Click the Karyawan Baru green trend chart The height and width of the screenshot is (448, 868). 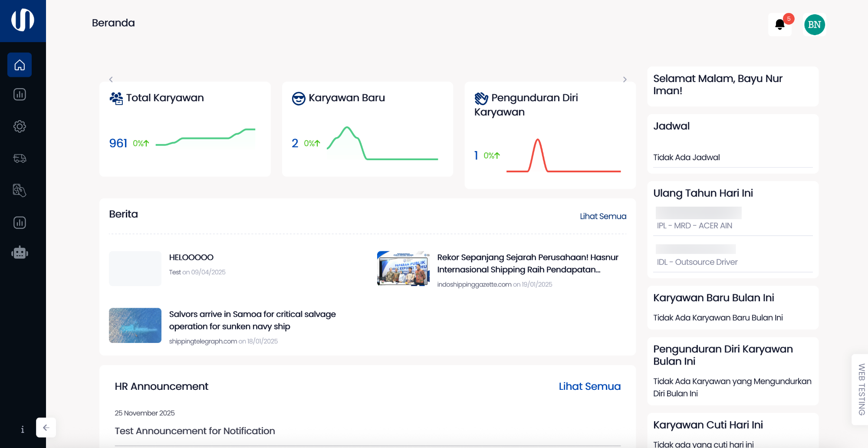[x=382, y=143]
